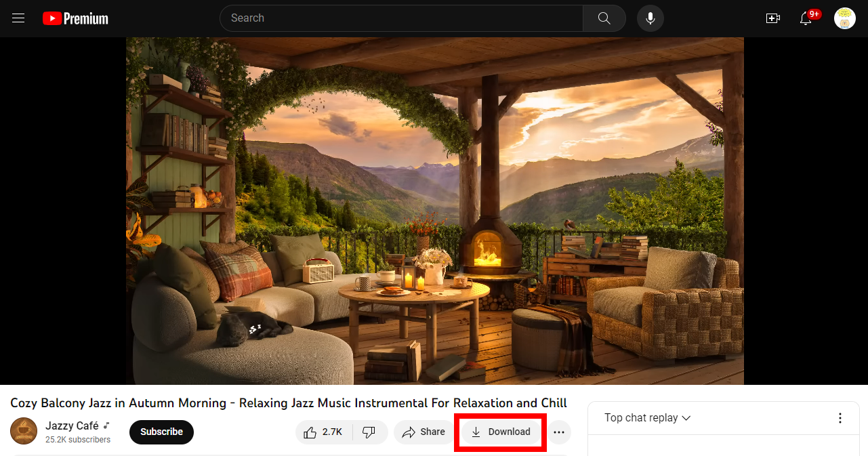The width and height of the screenshot is (868, 456).
Task: Visit the Jazzy Café channel name
Action: 72,426
